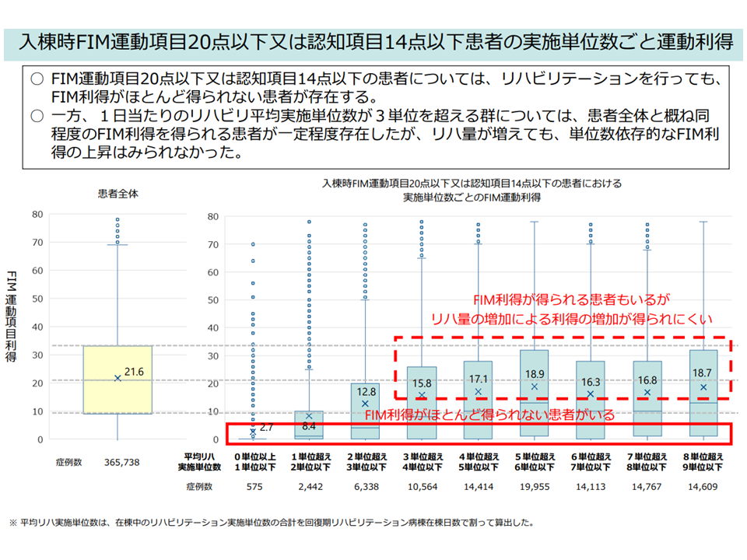Screen dimensions: 747x560
Task: Select the case count 19,955
Action: [534, 487]
